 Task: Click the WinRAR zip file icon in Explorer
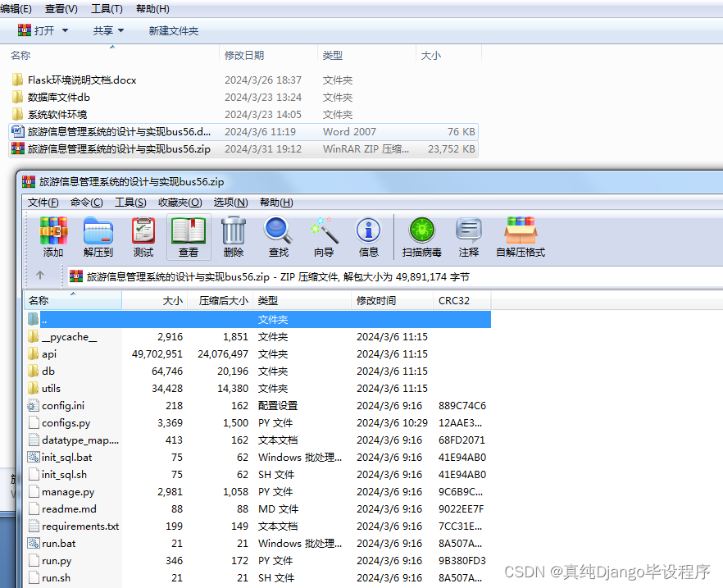tap(17, 148)
